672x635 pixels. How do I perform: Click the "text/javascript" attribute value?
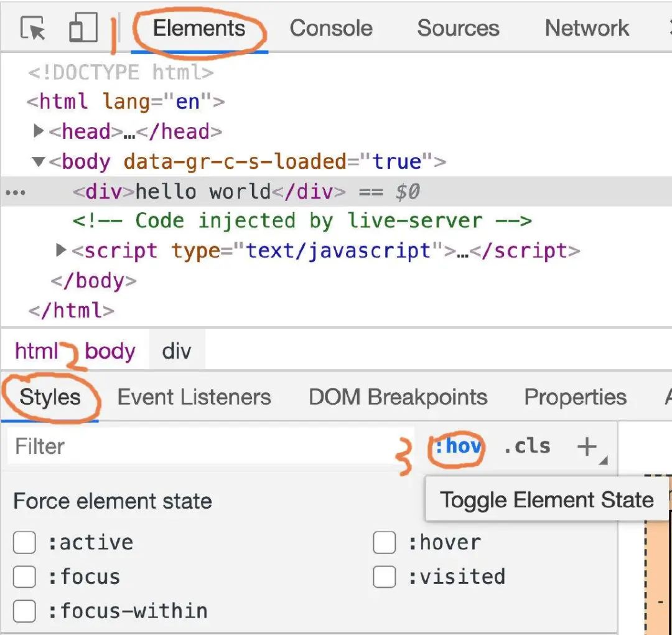coord(338,251)
